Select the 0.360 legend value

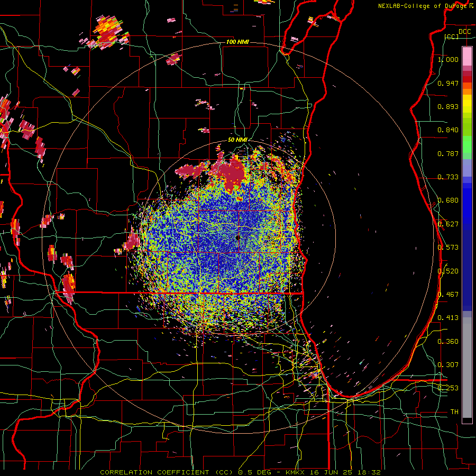[x=448, y=342]
